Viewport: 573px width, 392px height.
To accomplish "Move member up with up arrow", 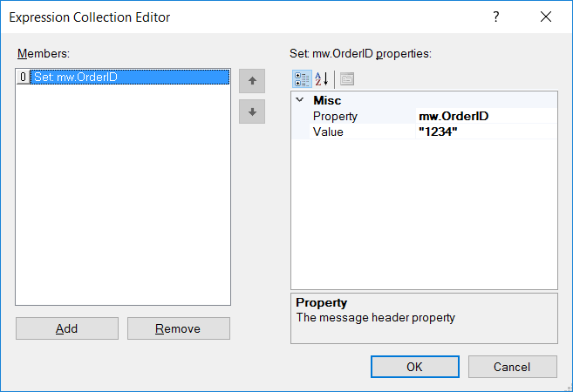I will pyautogui.click(x=252, y=81).
